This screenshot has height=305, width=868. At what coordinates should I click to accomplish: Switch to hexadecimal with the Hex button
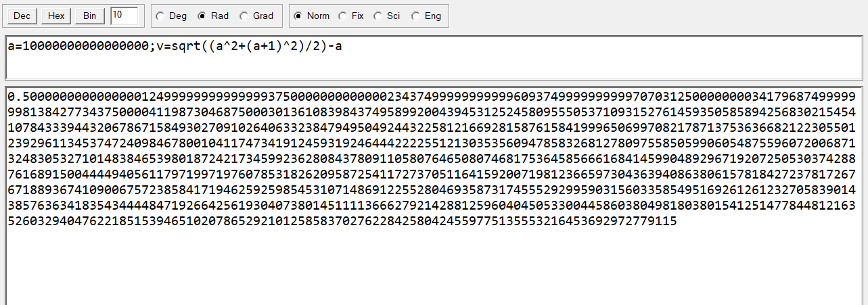tap(56, 16)
